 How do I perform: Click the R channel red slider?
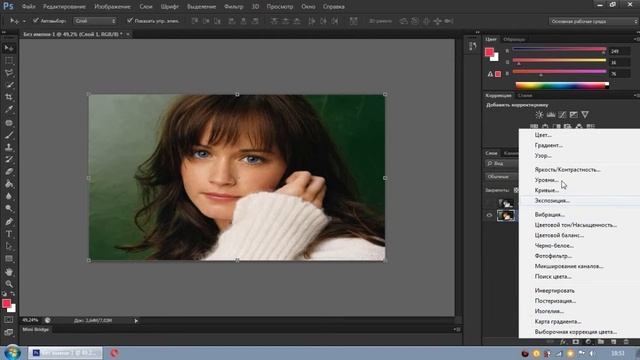point(559,50)
